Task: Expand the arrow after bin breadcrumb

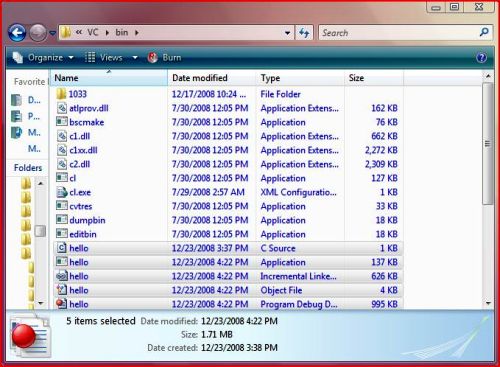Action: click(x=137, y=33)
